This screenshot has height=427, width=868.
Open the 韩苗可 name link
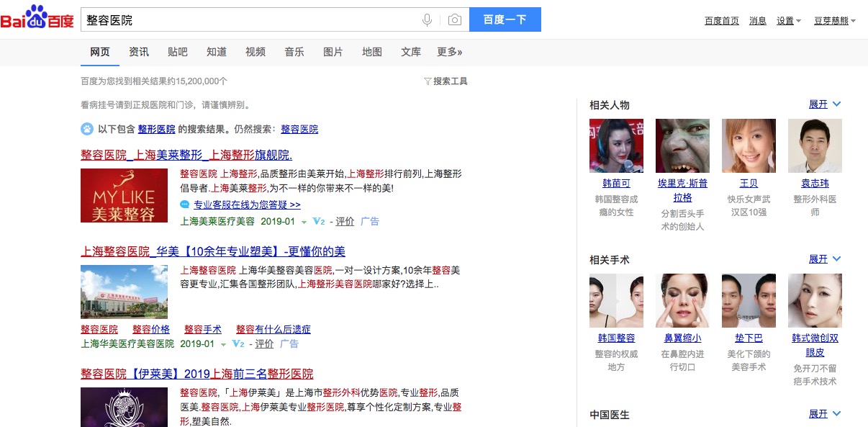pyautogui.click(x=616, y=184)
